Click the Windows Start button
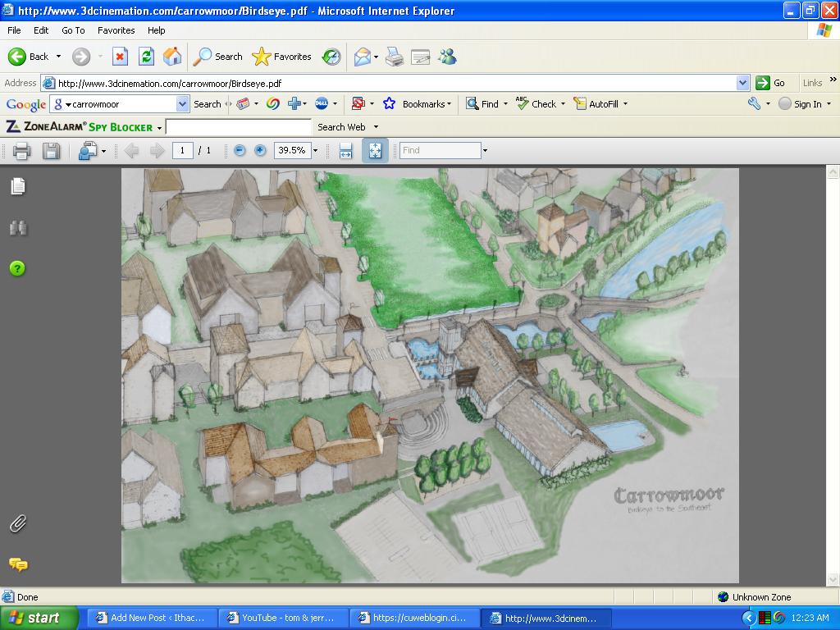This screenshot has width=840, height=630. coord(39,618)
